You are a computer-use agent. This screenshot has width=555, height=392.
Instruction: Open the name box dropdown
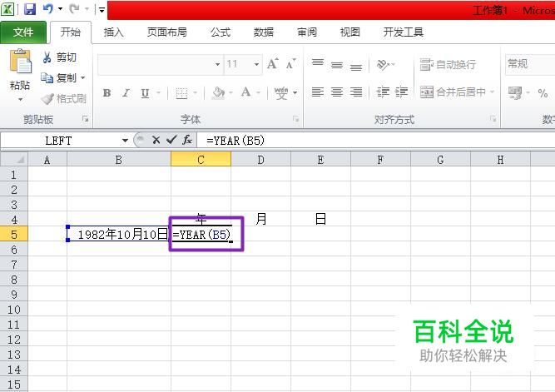[125, 141]
